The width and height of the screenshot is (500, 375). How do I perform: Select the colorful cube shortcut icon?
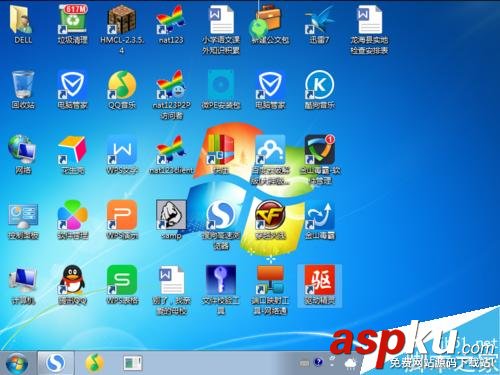tap(72, 149)
